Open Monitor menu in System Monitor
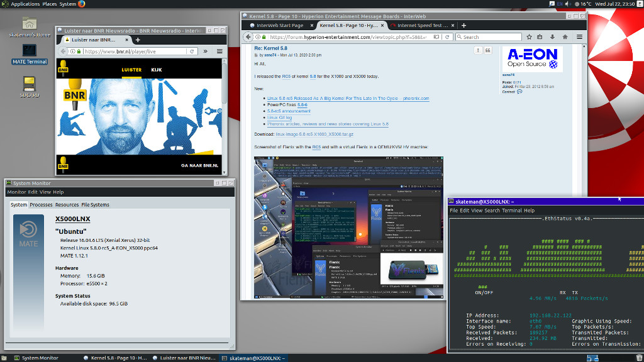Screen dimensions: 644x362 click(x=16, y=192)
